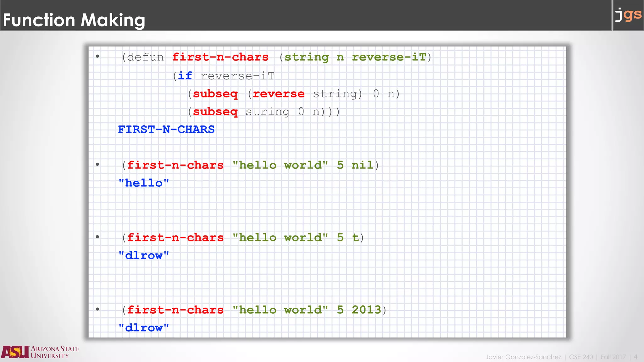Image resolution: width=644 pixels, height=362 pixels.
Task: Click the call ending with "5 2013)"
Action: coord(254,310)
